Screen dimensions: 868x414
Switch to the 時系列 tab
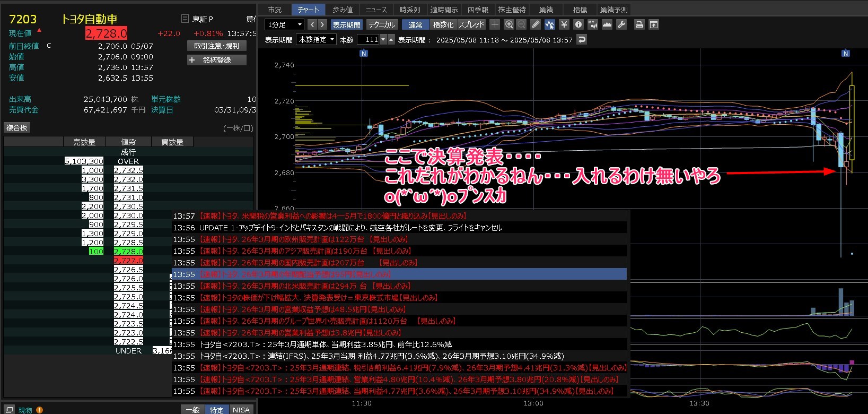(x=410, y=10)
